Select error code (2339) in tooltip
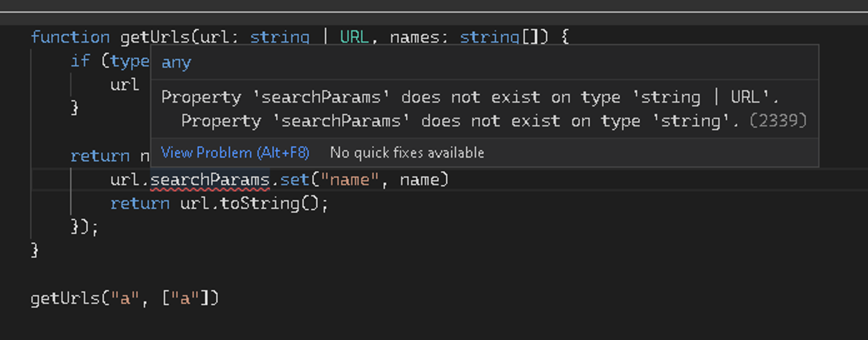 click(x=778, y=121)
